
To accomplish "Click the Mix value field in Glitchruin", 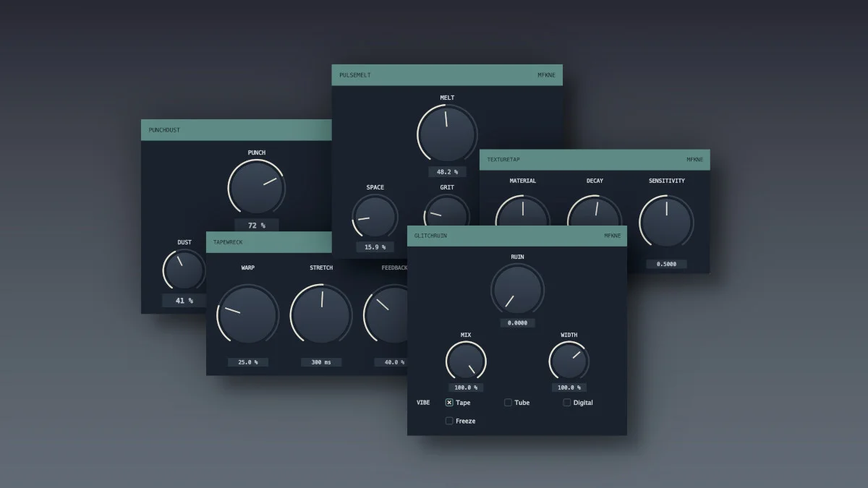I will (466, 388).
